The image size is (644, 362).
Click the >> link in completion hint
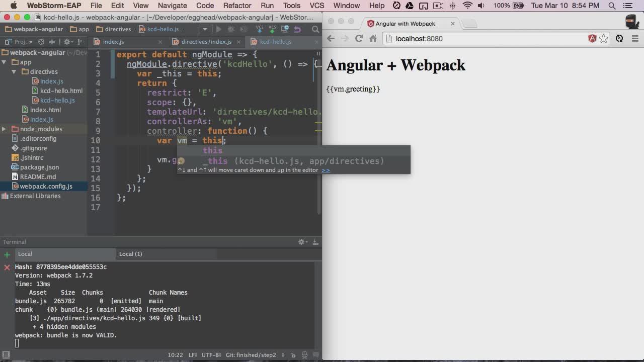tap(326, 170)
